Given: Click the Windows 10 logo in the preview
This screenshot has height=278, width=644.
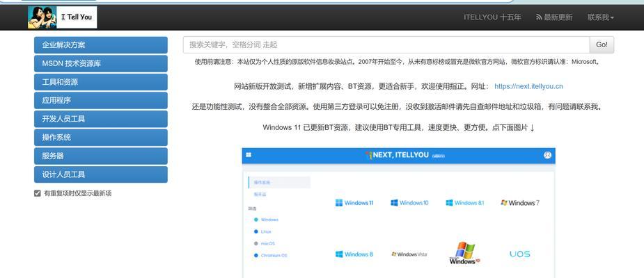Looking at the screenshot, I should pyautogui.click(x=409, y=202).
